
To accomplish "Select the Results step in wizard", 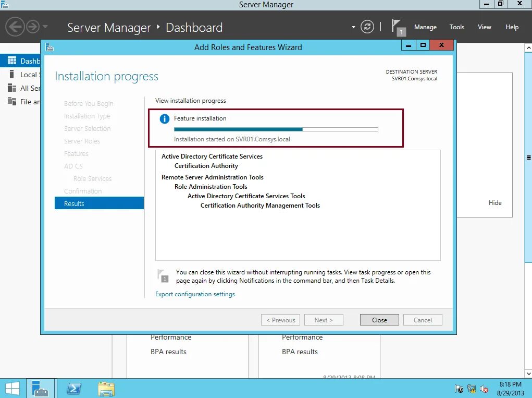I will pyautogui.click(x=99, y=203).
